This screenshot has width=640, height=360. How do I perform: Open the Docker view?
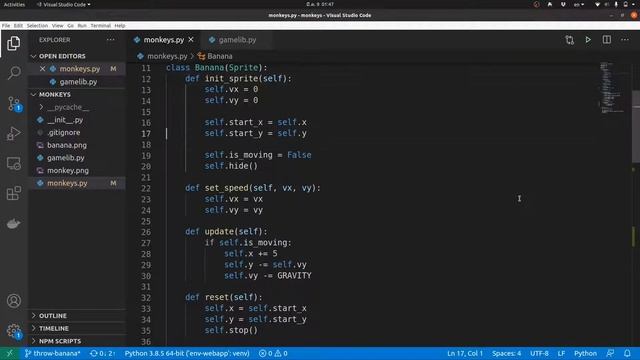13,223
